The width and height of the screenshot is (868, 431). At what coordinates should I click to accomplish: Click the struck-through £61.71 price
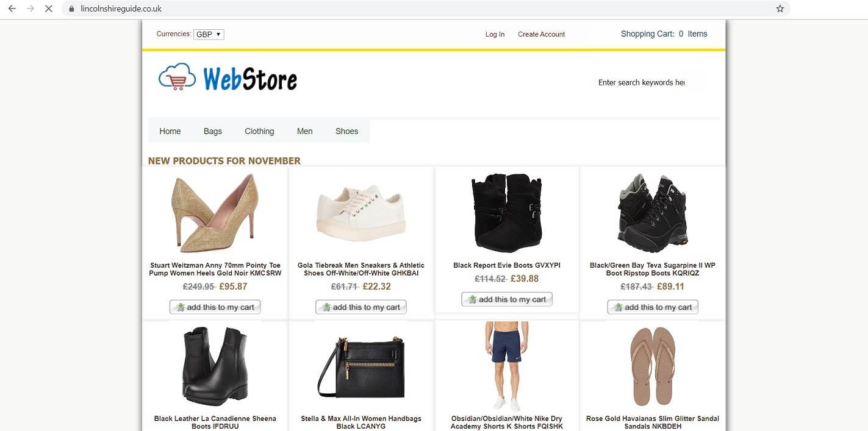click(345, 287)
